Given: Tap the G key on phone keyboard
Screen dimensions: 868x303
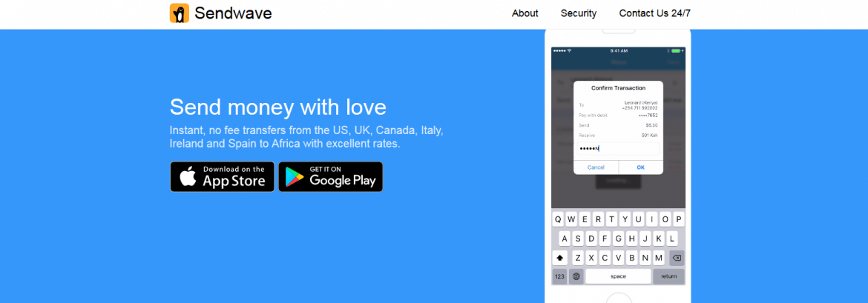Looking at the screenshot, I should pyautogui.click(x=618, y=239).
